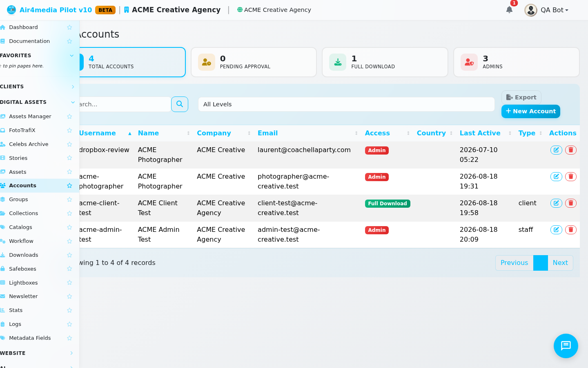Expand the Clients sidebar section
This screenshot has height=368, width=588.
tap(37, 87)
